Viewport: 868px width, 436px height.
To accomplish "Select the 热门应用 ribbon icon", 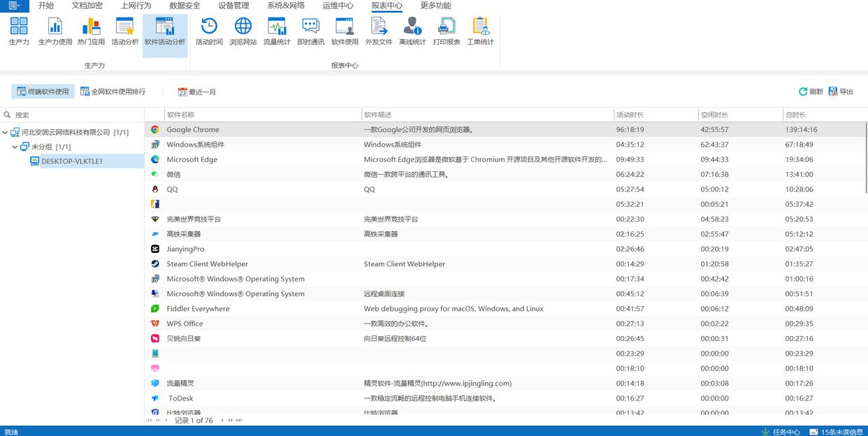I will click(x=91, y=31).
